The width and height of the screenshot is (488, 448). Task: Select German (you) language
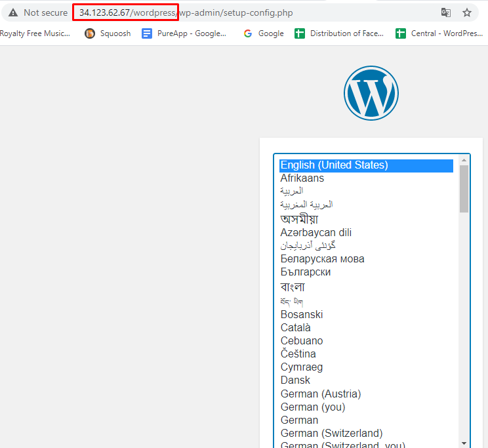click(x=366, y=407)
